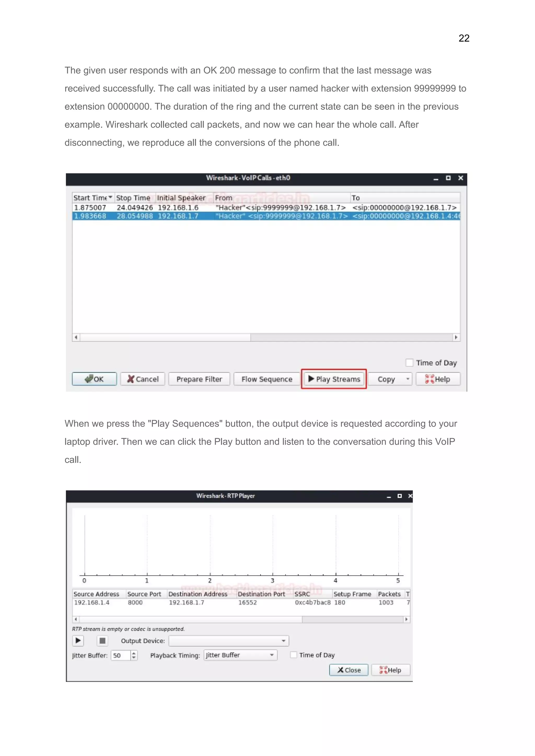This screenshot has height=756, width=535.
Task: Click the Destination Port column header
Action: pyautogui.click(x=265, y=594)
